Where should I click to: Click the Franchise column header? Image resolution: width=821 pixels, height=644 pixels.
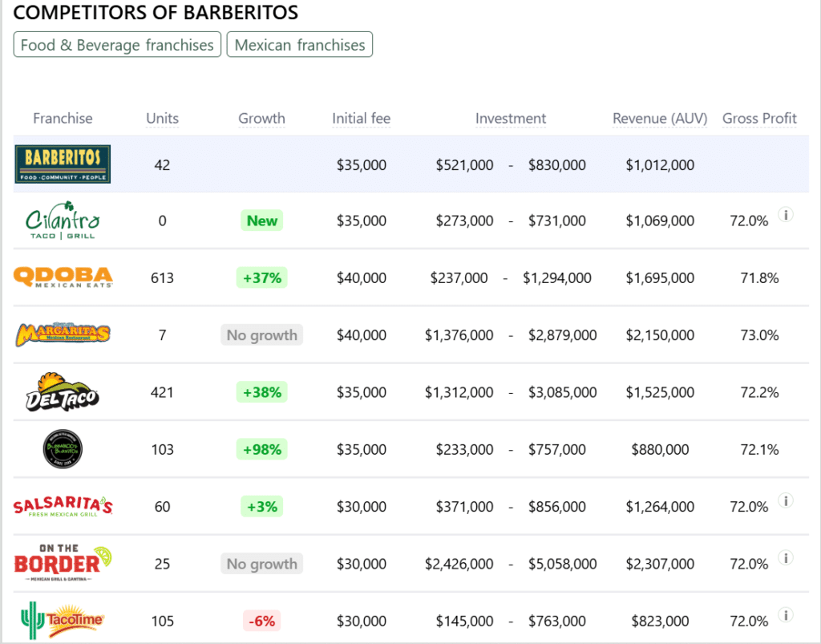point(63,119)
